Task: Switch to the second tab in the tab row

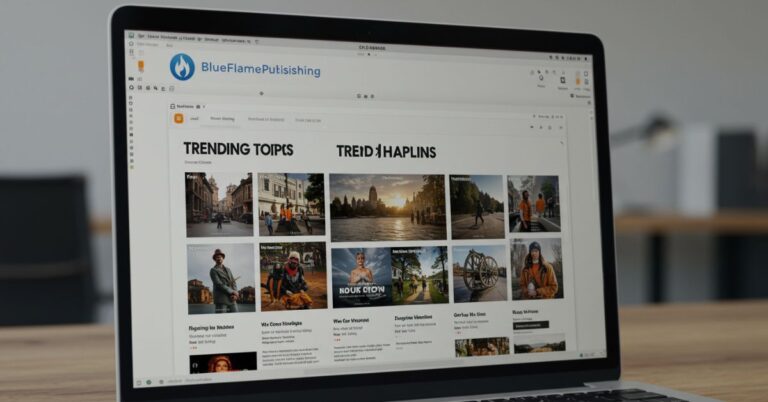Action: [x=222, y=118]
